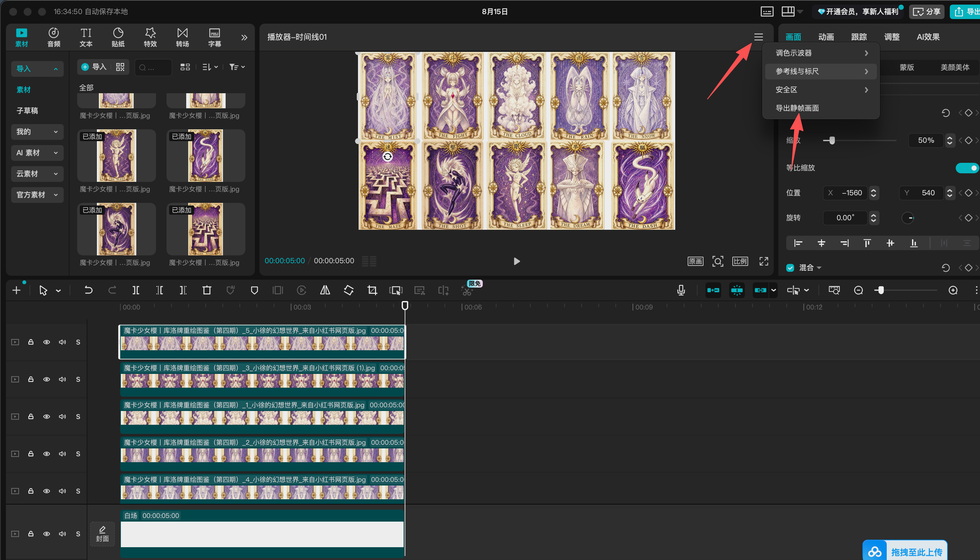Open the 音频 audio panel
980x560 pixels.
coord(54,37)
